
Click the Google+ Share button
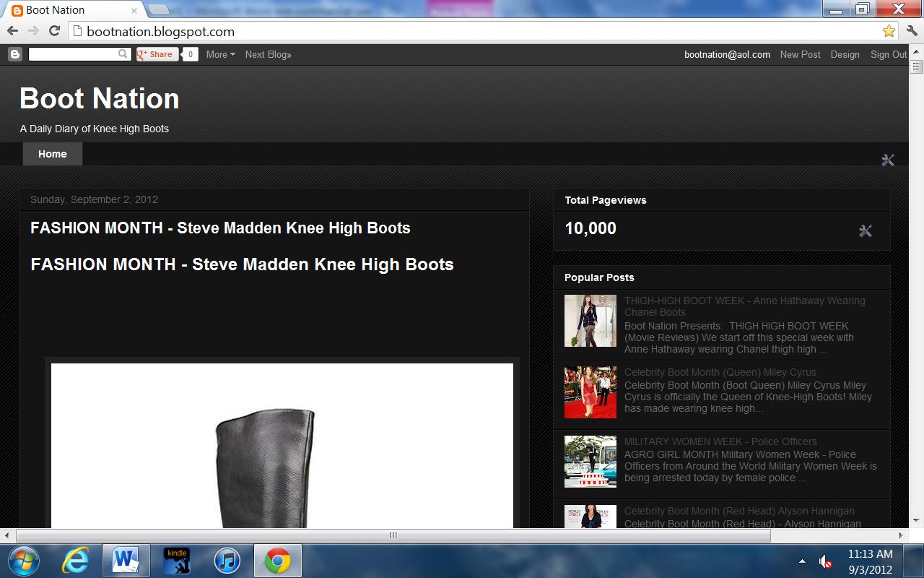(157, 54)
